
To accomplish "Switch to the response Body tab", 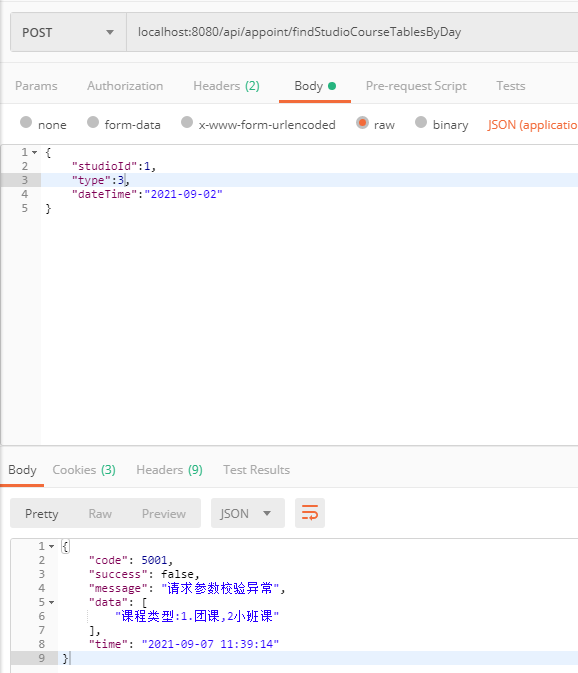I will pyautogui.click(x=22, y=470).
